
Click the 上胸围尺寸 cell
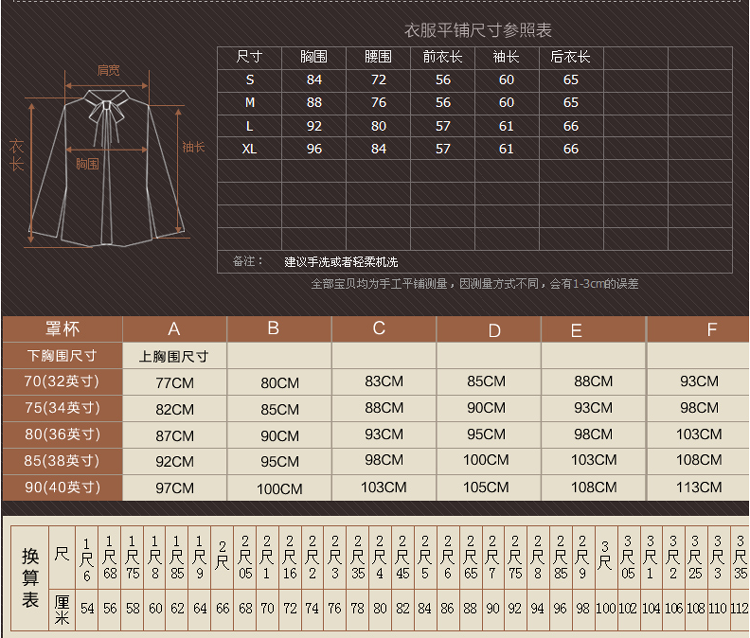(x=174, y=355)
